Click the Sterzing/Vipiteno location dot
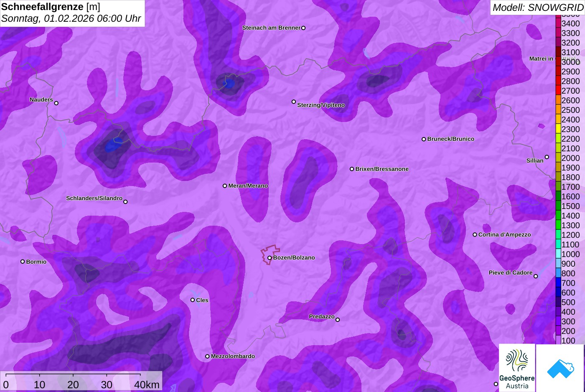The width and height of the screenshot is (585, 392). (x=294, y=102)
